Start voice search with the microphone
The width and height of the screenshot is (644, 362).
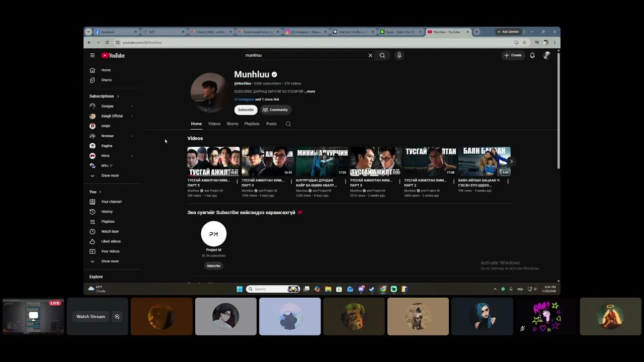399,55
